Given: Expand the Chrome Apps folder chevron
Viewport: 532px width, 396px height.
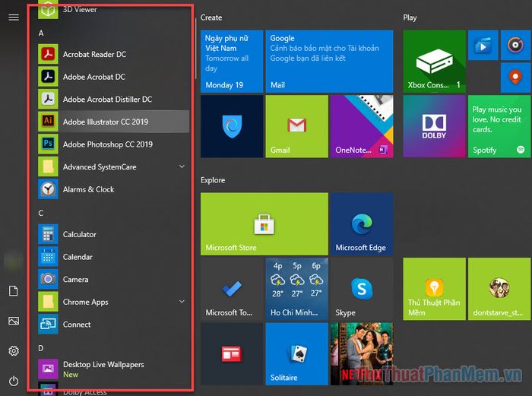Looking at the screenshot, I should [182, 301].
